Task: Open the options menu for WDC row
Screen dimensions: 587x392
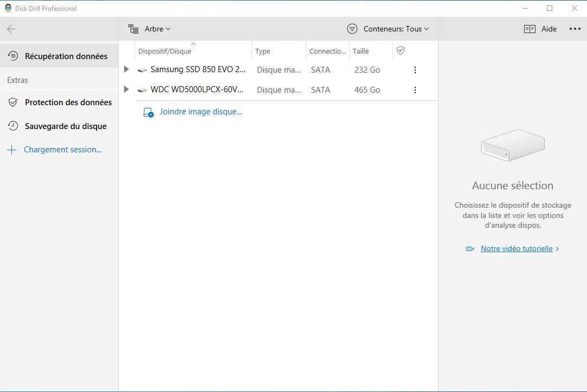Action: 415,90
